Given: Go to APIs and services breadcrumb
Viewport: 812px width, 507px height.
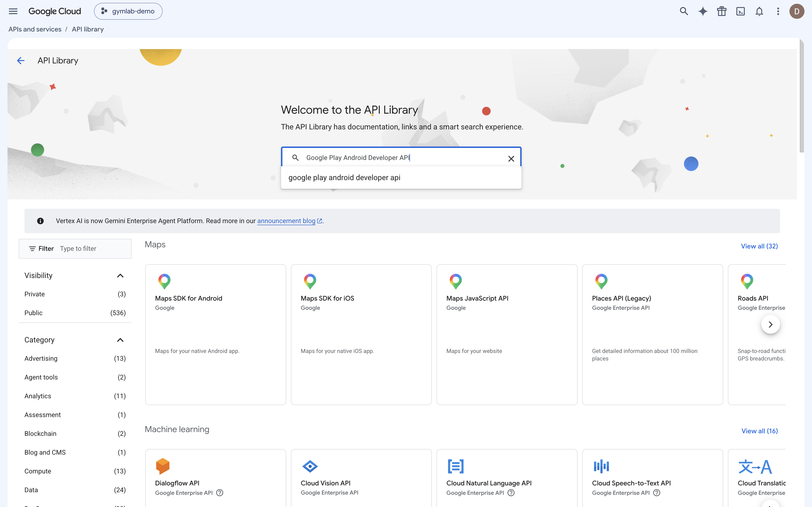Looking at the screenshot, I should click(x=35, y=29).
